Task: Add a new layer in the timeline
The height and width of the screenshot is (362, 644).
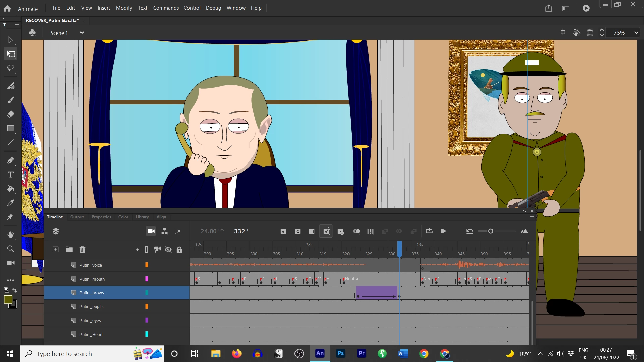Action: click(56, 249)
